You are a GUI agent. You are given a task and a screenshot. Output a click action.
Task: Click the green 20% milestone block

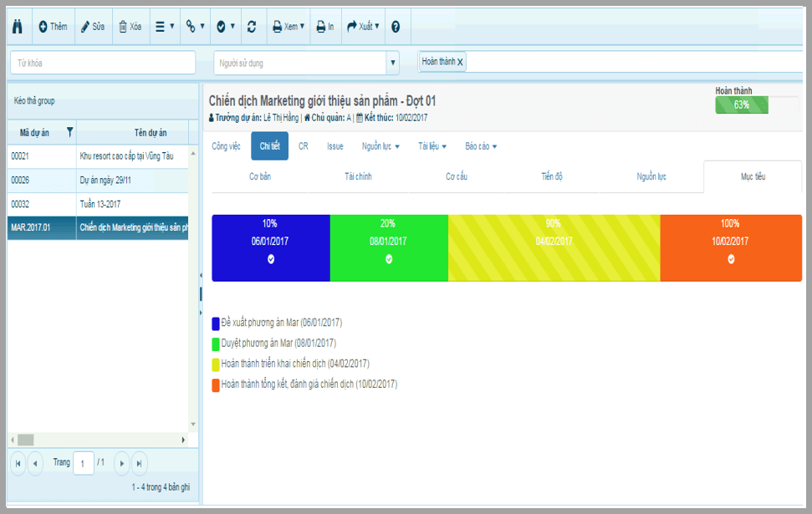tap(389, 248)
